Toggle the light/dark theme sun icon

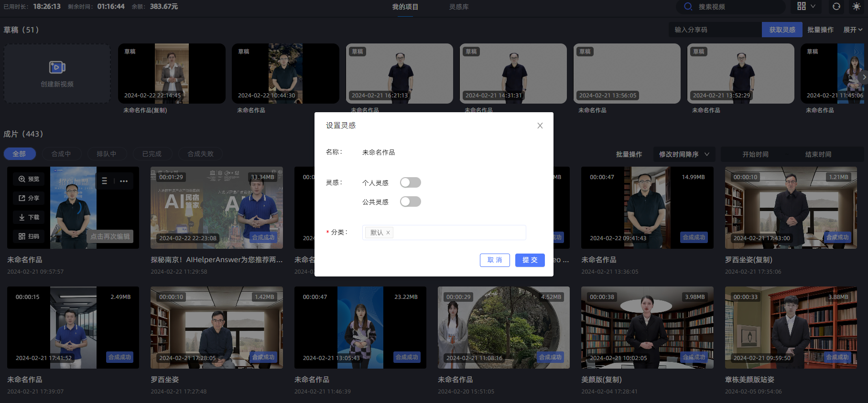(x=857, y=6)
